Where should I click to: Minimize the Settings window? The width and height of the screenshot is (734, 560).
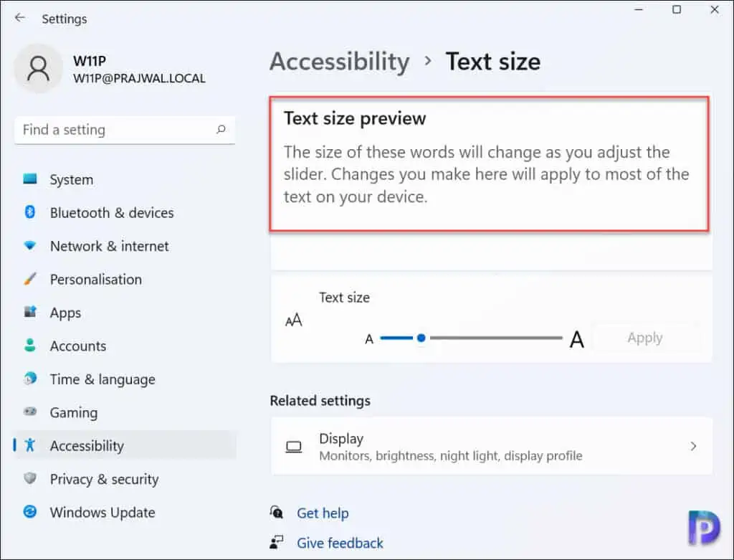(x=639, y=9)
